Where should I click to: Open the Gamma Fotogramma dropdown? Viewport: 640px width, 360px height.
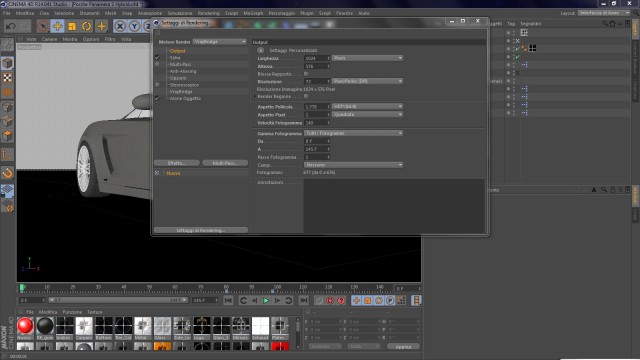353,133
